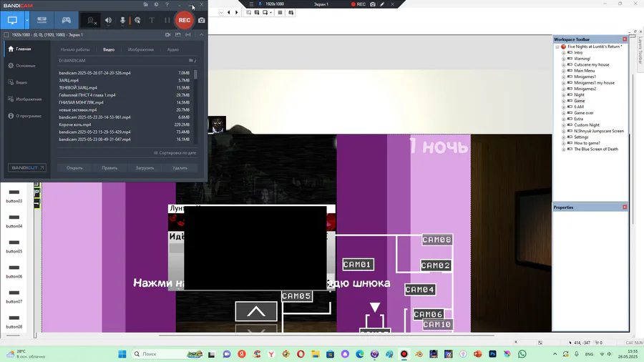
Task: Expand the Main Menu frame node
Action: point(564,71)
